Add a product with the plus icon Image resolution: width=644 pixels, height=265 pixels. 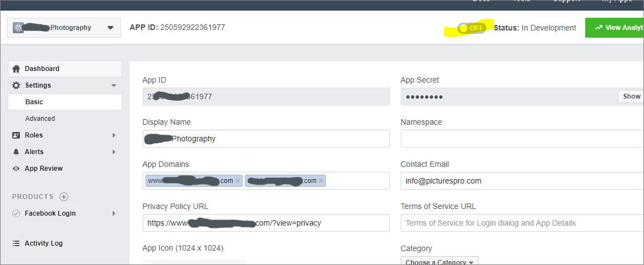(64, 196)
